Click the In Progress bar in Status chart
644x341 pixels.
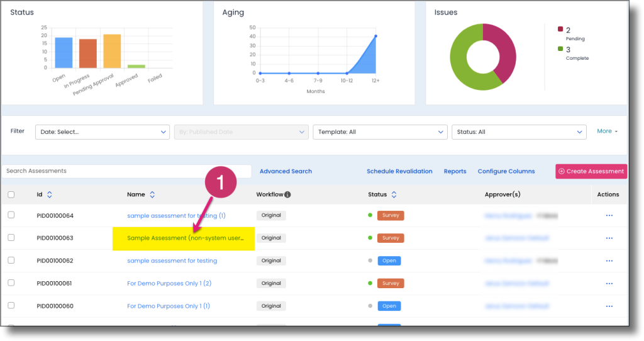click(88, 54)
